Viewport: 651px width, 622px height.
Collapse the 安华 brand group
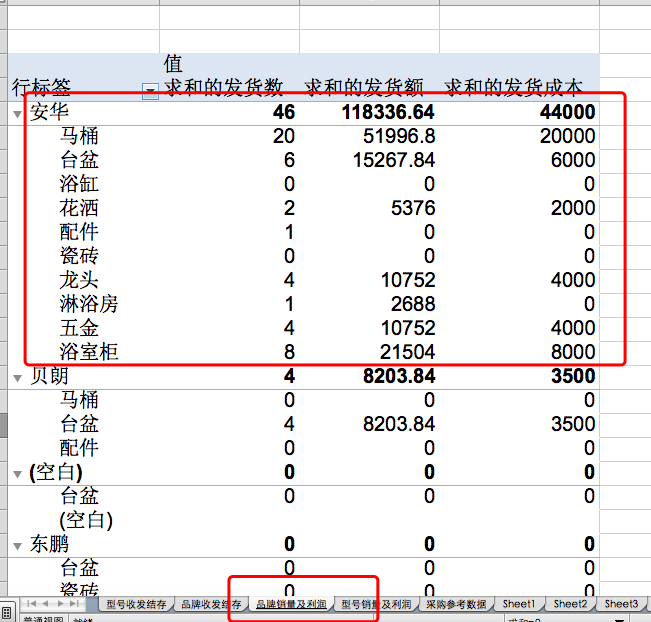tap(17, 114)
